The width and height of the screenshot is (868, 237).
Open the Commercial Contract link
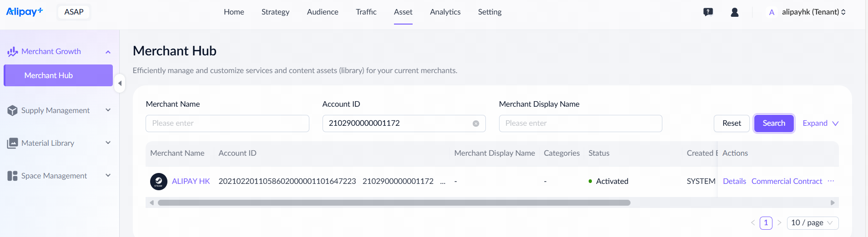pos(787,182)
